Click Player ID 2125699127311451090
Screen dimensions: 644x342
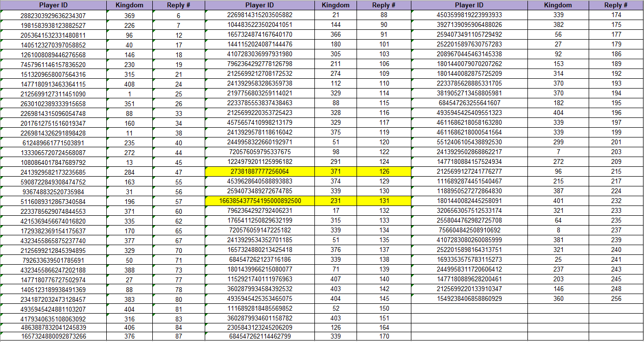pos(53,94)
